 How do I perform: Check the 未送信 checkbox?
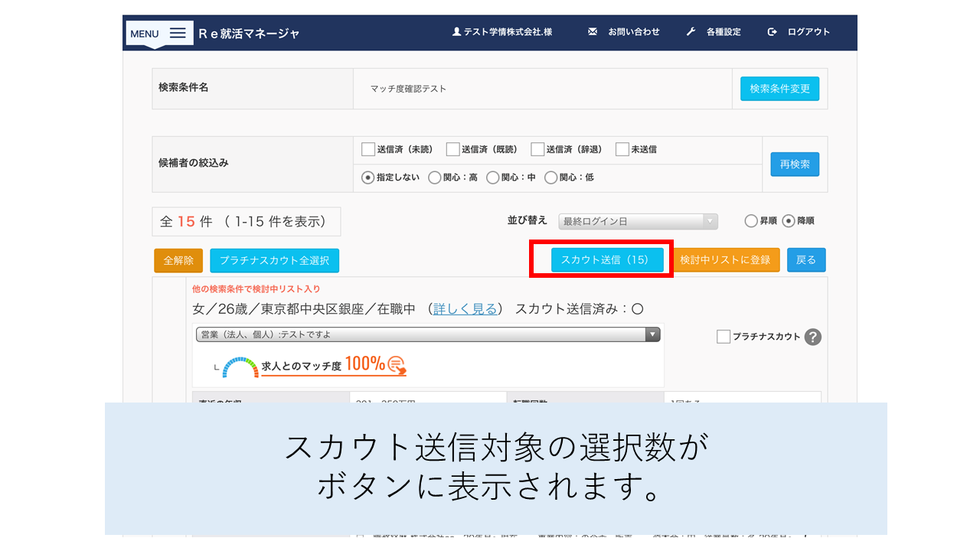tap(622, 149)
